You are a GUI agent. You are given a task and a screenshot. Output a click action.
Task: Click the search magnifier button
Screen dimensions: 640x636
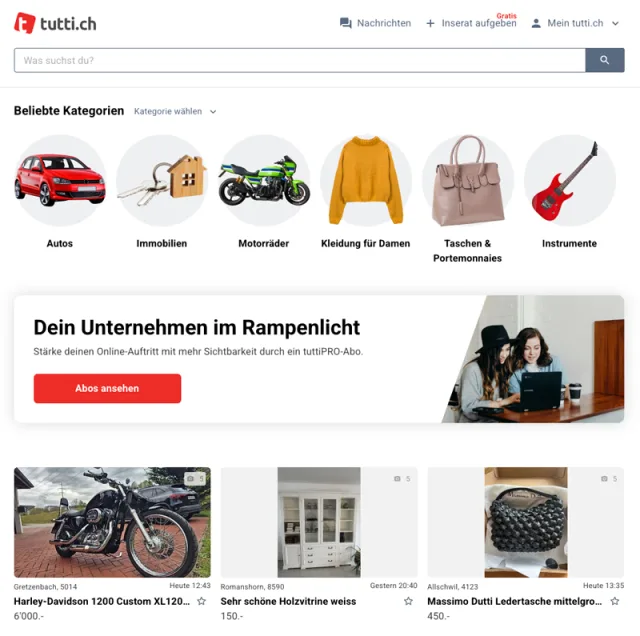click(604, 60)
